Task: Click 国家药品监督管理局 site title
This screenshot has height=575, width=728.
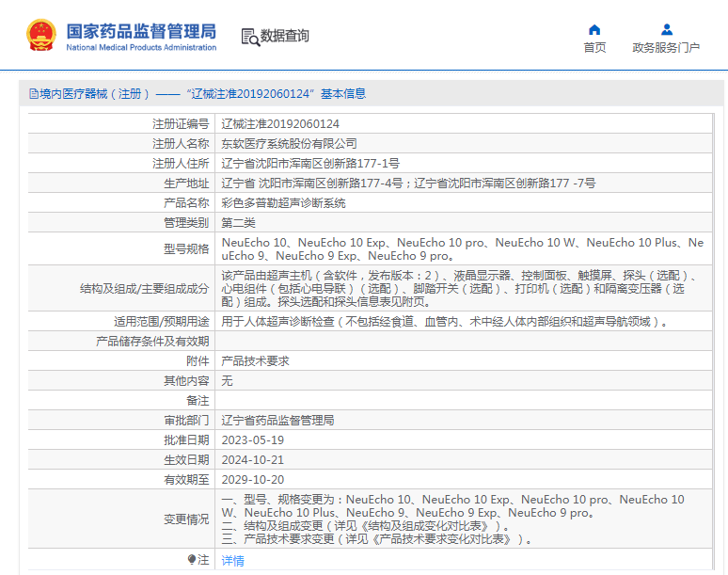Action: 141,32
